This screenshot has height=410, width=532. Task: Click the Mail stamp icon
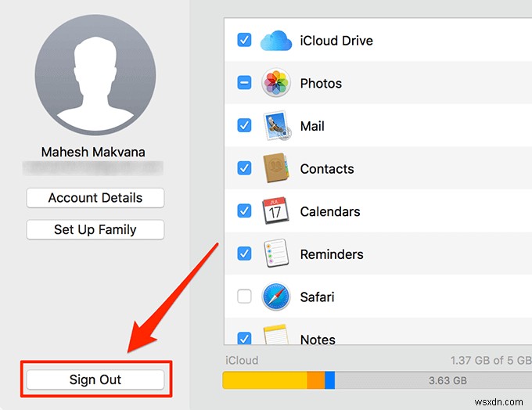pyautogui.click(x=277, y=125)
